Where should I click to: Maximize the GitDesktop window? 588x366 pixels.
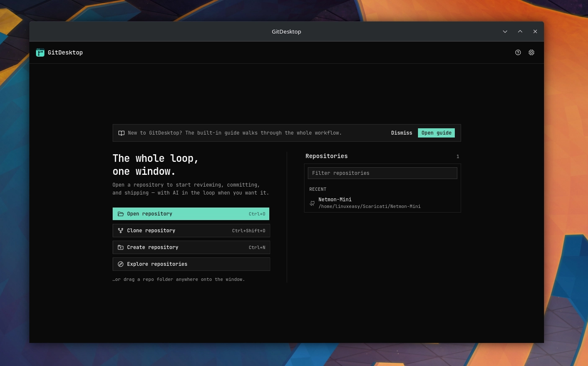point(520,31)
